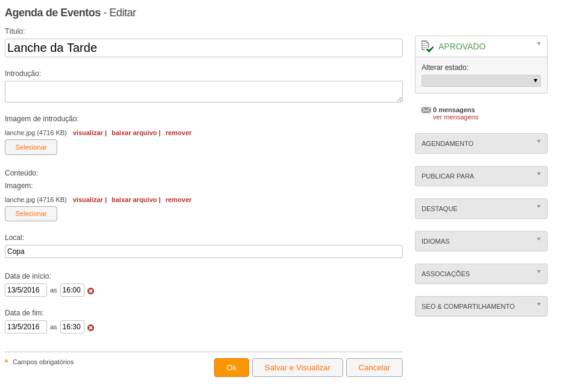Edit the end time 16:30 field
Image resolution: width=588 pixels, height=392 pixels.
[x=72, y=327]
